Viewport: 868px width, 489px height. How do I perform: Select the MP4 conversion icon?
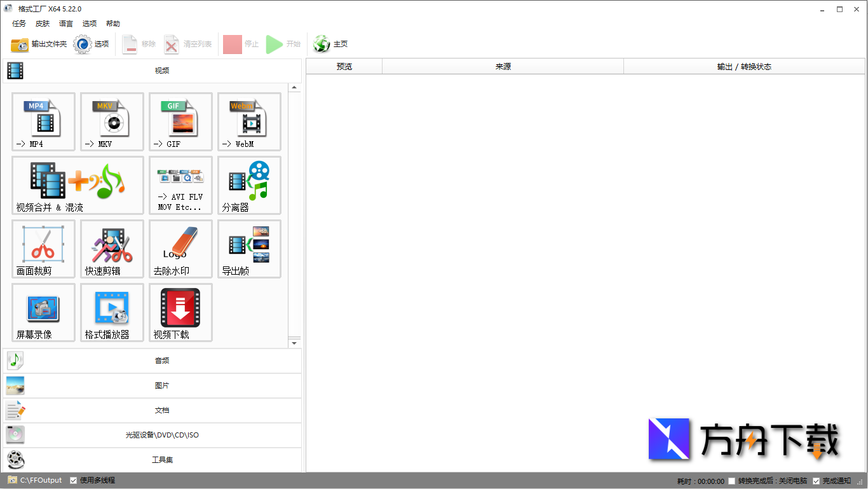point(43,121)
